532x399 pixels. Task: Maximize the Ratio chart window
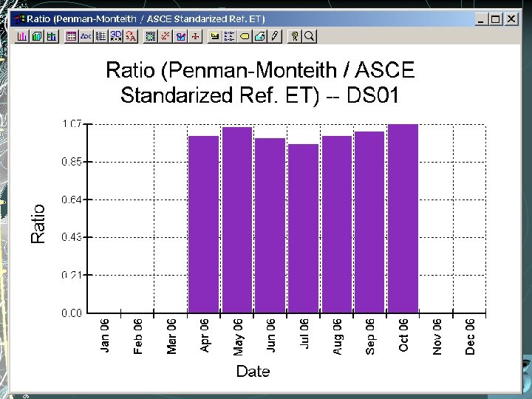495,19
